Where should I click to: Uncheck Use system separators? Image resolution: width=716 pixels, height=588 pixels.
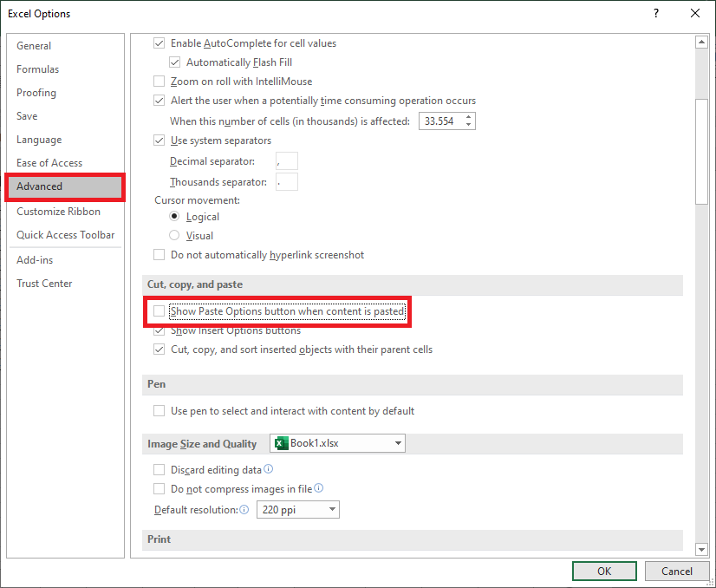tap(159, 140)
